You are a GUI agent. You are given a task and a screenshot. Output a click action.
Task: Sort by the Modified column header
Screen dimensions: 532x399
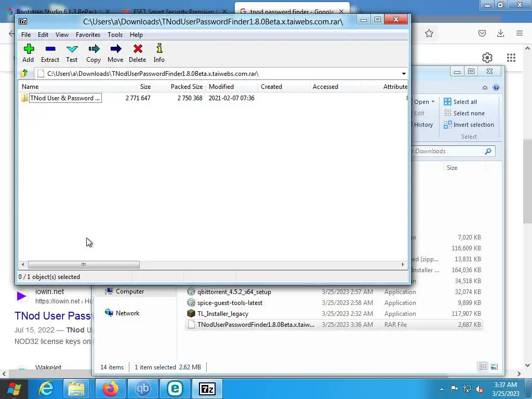tap(231, 87)
